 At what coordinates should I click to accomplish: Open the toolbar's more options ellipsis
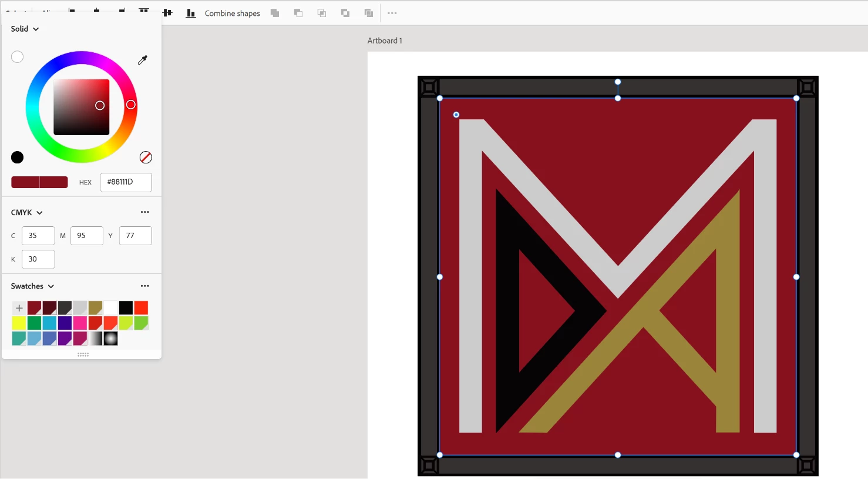392,13
